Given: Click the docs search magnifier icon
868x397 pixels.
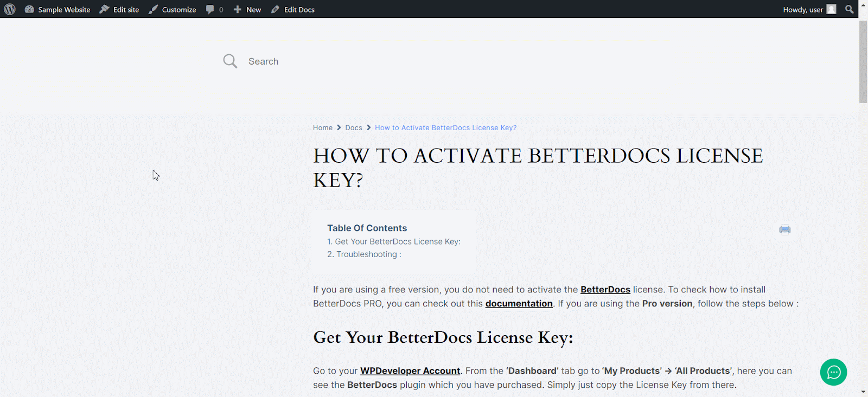Looking at the screenshot, I should (x=230, y=61).
